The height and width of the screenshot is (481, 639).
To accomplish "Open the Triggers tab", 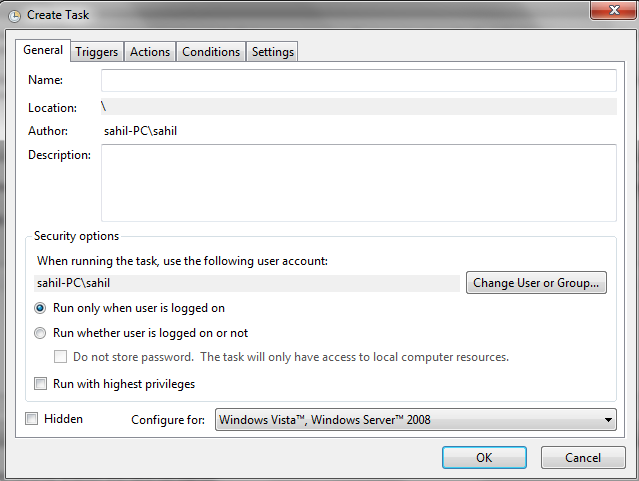I will pyautogui.click(x=97, y=52).
